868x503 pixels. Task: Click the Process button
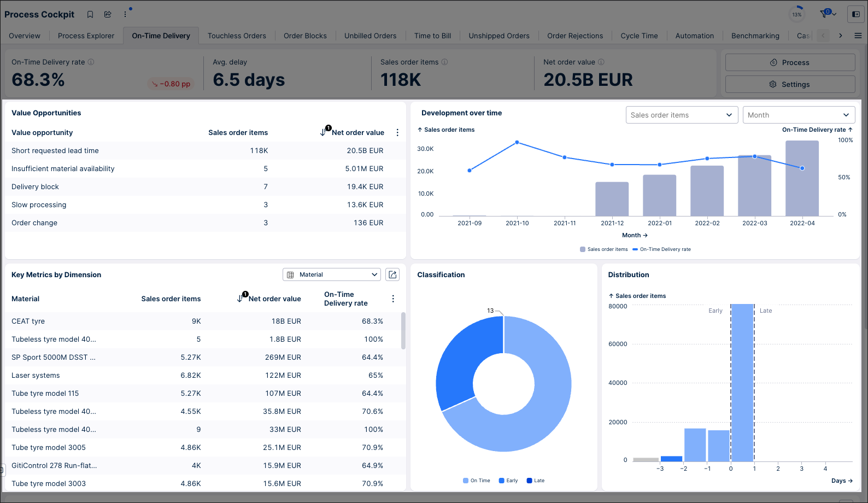pos(790,62)
